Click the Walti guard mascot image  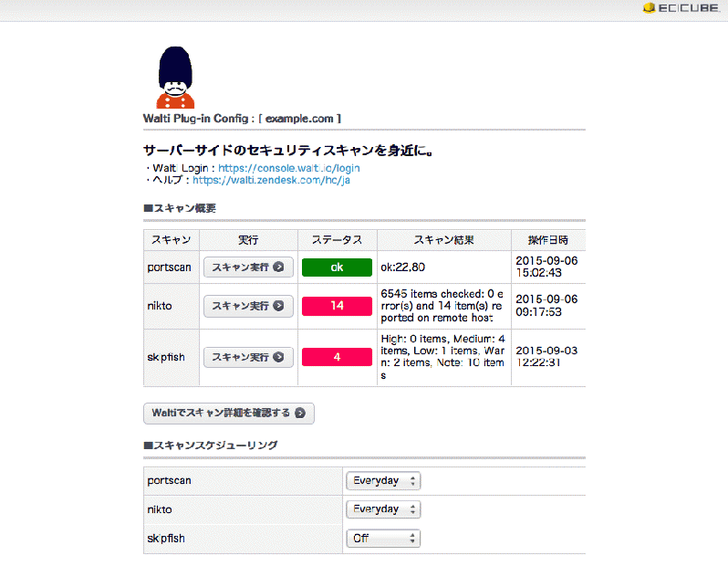pyautogui.click(x=175, y=77)
